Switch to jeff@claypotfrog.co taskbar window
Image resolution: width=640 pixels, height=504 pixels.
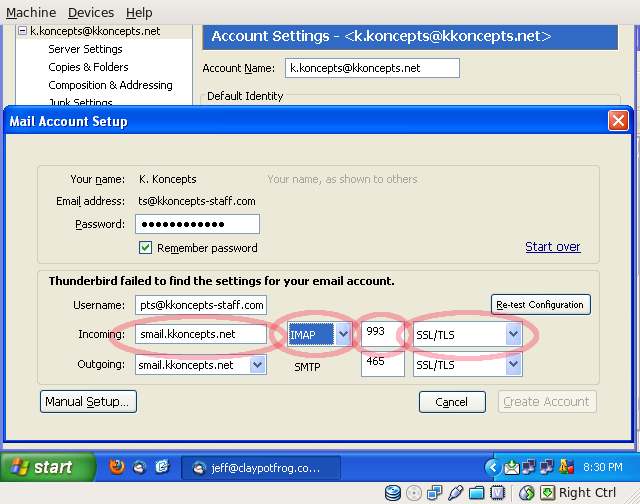261,468
